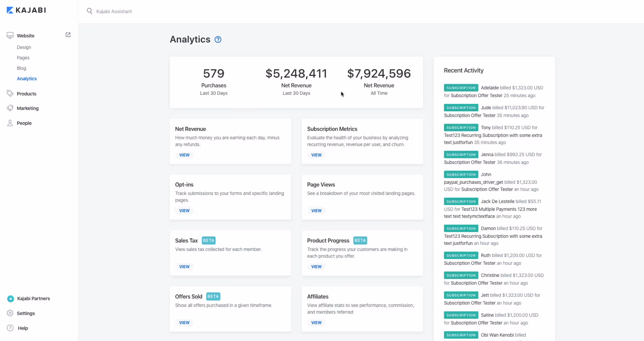This screenshot has height=341, width=644.
Task: Click the Subscription Metrics card title
Action: [x=332, y=129]
